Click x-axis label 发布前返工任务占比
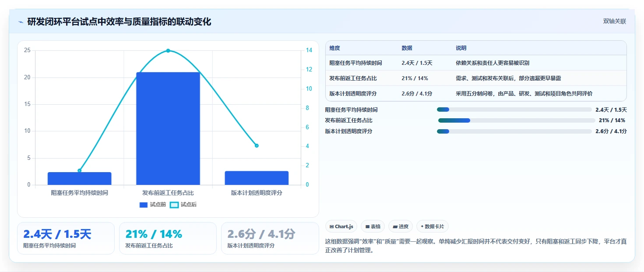The image size is (644, 272). 168,193
